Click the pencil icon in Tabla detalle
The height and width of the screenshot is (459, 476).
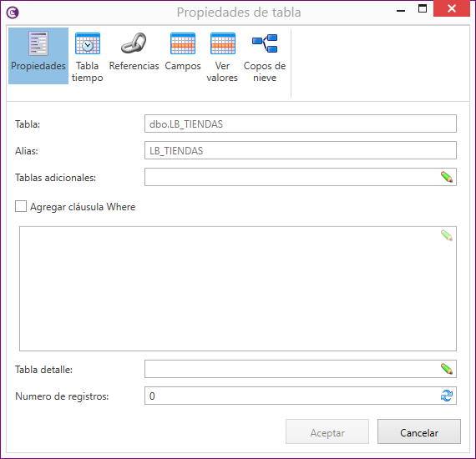click(447, 369)
